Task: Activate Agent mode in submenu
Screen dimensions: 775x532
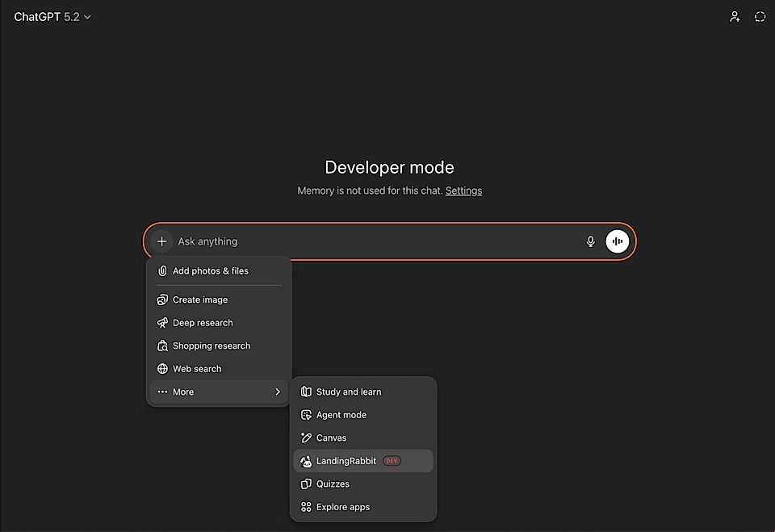Action: point(341,415)
